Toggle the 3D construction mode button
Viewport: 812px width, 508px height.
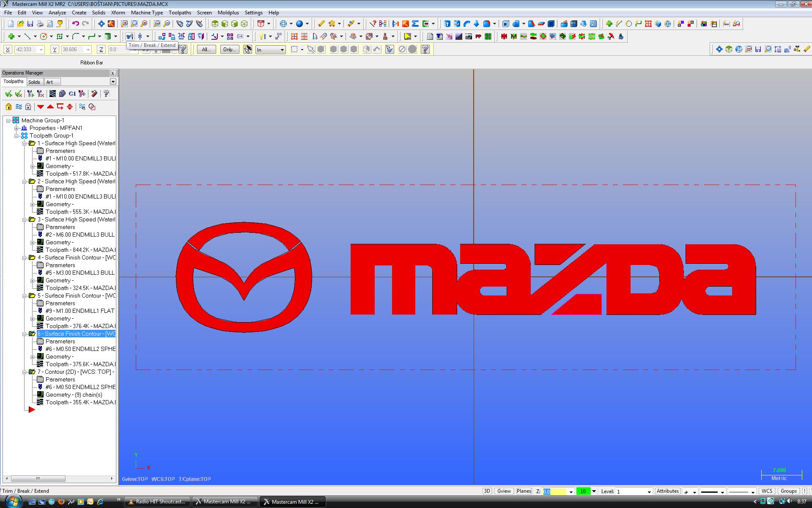pos(487,491)
